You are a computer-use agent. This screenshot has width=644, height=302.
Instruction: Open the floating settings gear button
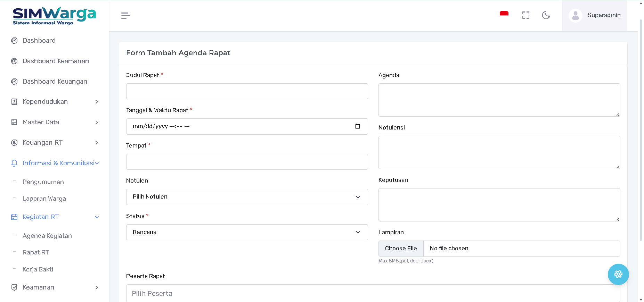point(618,274)
